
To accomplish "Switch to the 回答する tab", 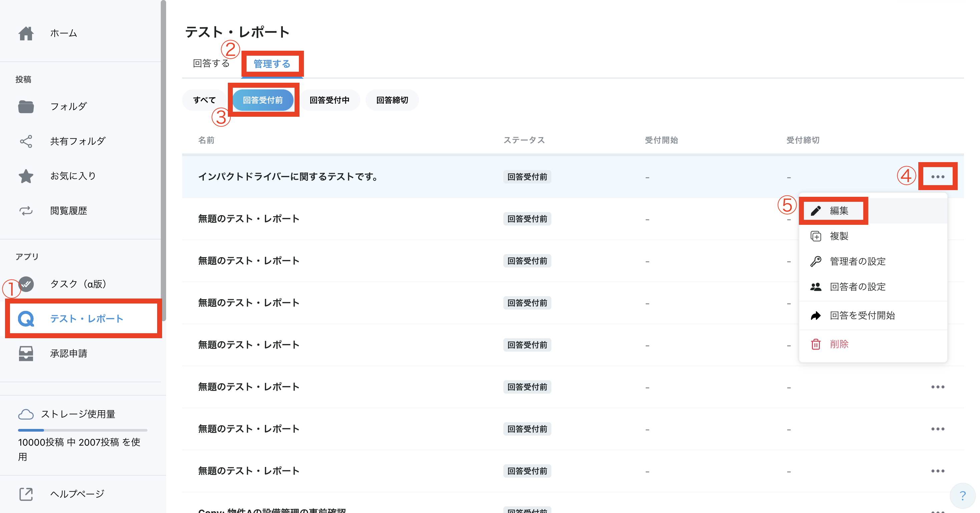I will (211, 63).
